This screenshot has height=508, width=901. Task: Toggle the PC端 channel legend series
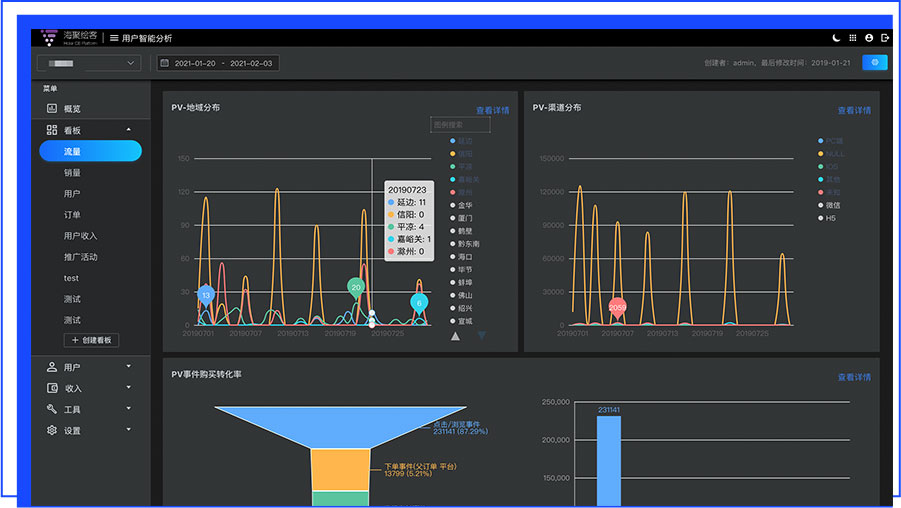point(831,141)
